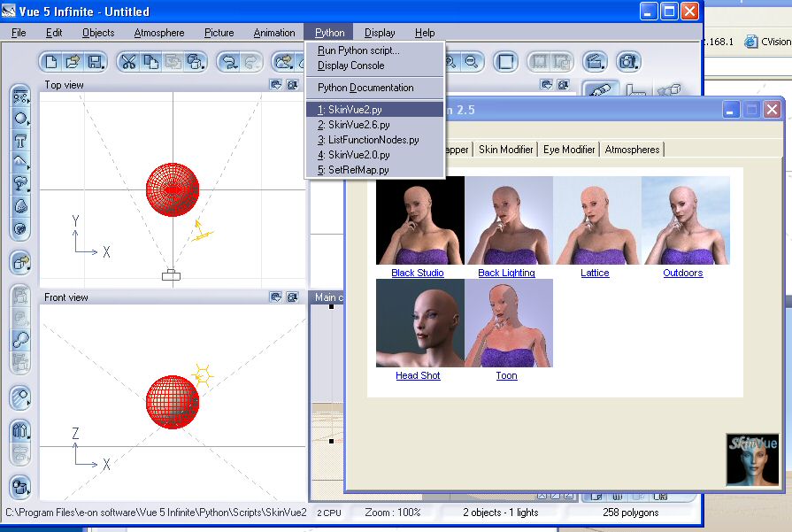Switch to the Eye Modifier tab
The image size is (792, 532).
click(x=569, y=150)
